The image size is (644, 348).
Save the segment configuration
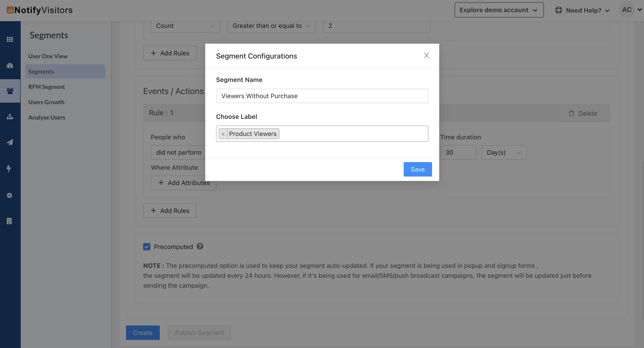[417, 169]
